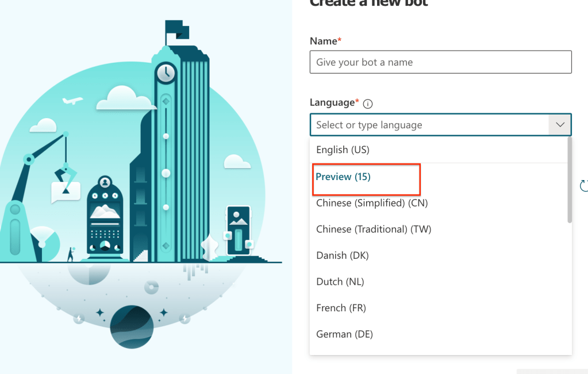
Task: Select English (US) from the list
Action: pos(343,150)
